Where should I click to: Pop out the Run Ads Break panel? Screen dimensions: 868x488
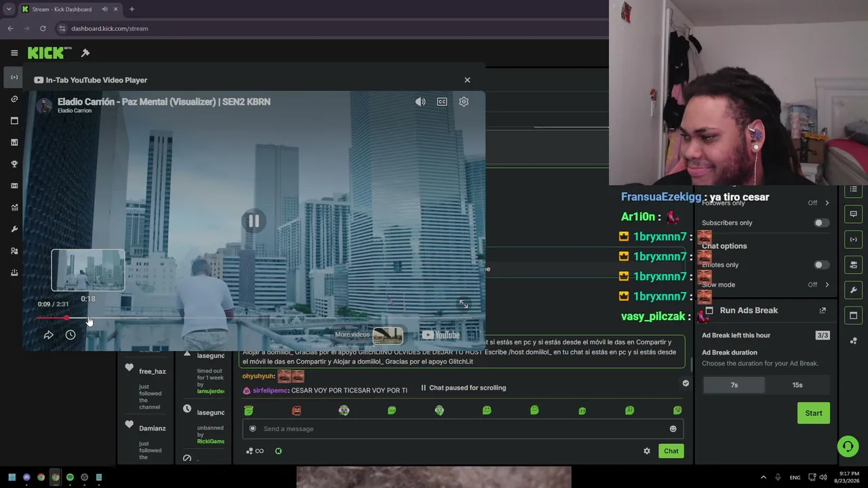point(823,310)
